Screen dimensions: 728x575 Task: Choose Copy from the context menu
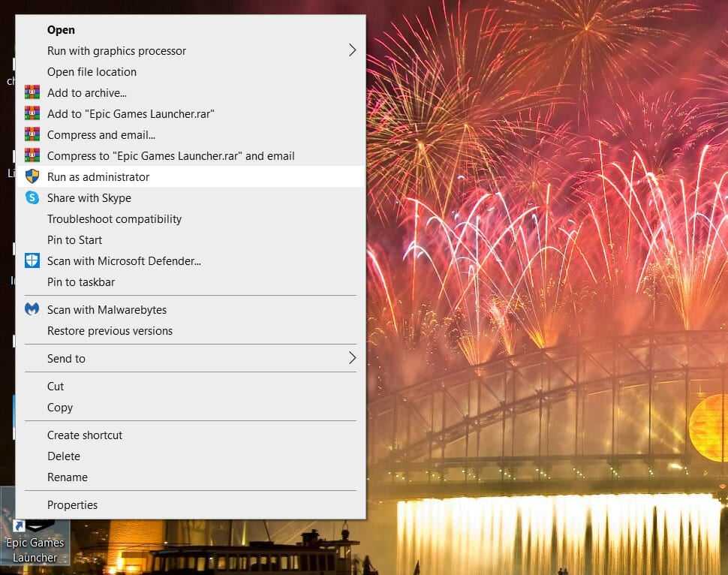(x=191, y=408)
